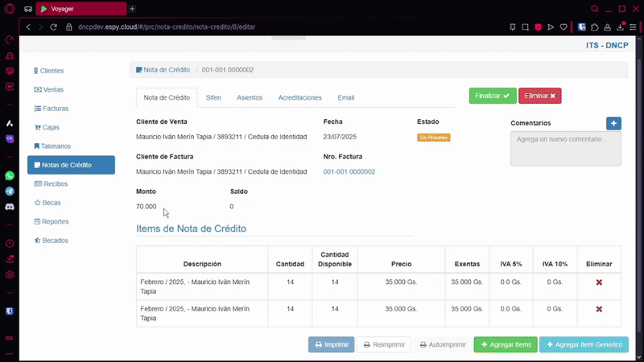The width and height of the screenshot is (644, 362).
Task: Click the green Finalizar button
Action: [x=493, y=96]
